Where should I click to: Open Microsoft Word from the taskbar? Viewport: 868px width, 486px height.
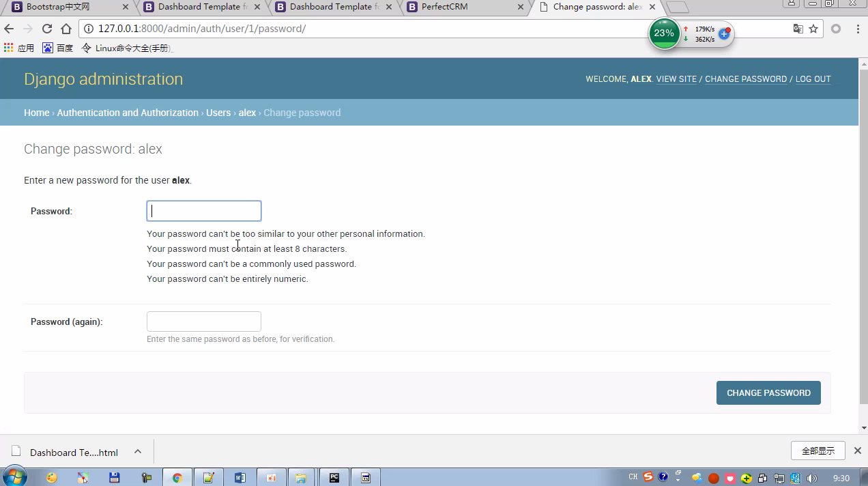click(240, 478)
